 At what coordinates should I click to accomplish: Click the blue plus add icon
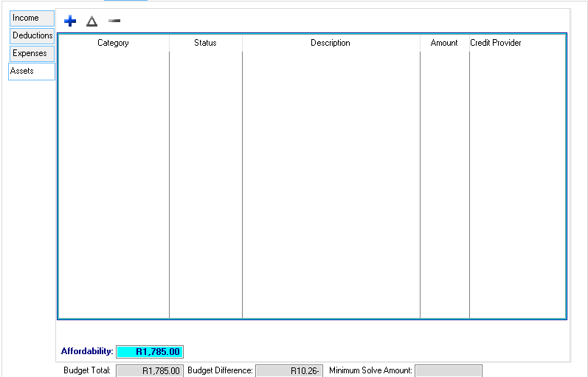coord(70,21)
